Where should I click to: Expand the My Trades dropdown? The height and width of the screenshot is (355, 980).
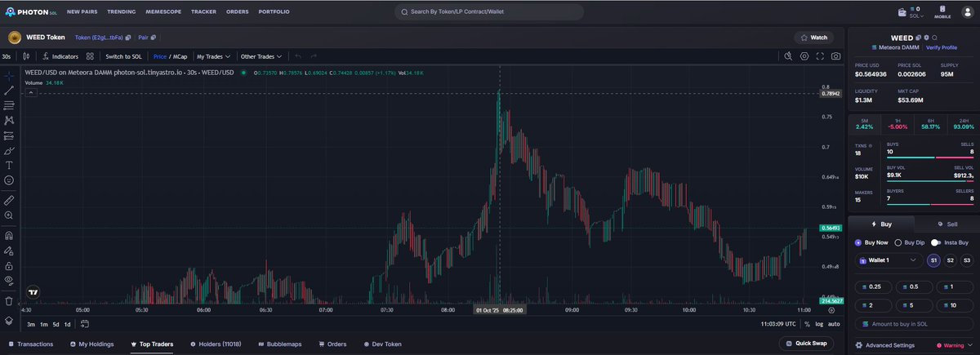click(x=213, y=56)
